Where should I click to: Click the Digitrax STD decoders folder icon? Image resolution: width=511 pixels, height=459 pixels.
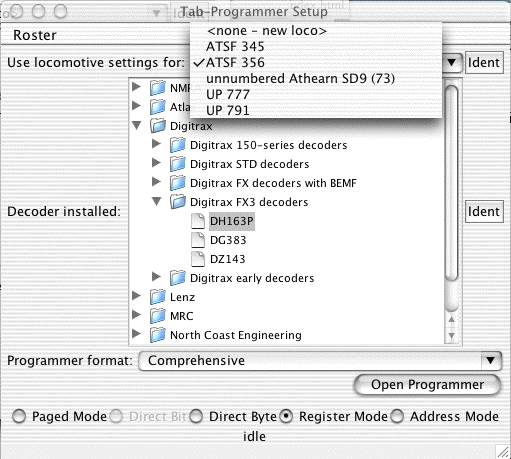tap(178, 164)
